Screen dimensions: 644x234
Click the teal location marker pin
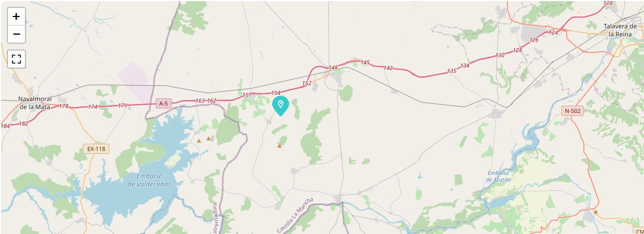(281, 106)
